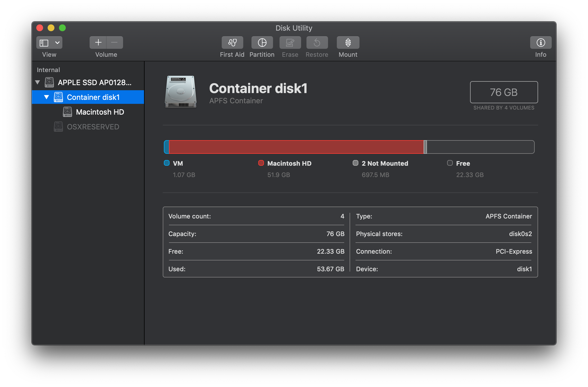Click the Volume count row value 4

(x=342, y=216)
